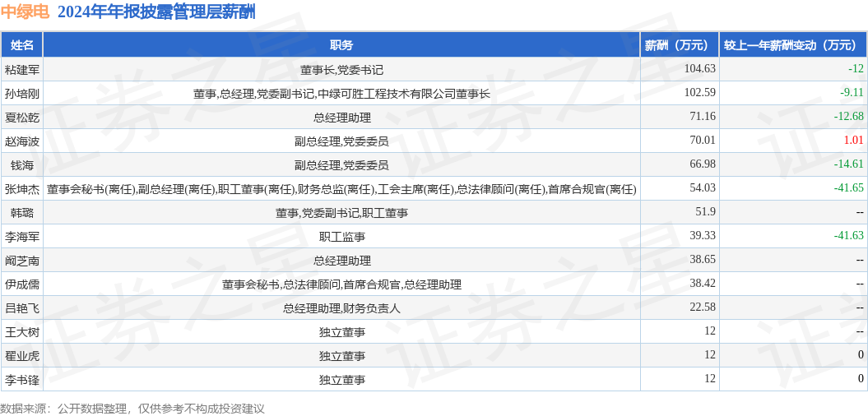Select the name 韩璐
The image size is (868, 416).
coord(21,212)
